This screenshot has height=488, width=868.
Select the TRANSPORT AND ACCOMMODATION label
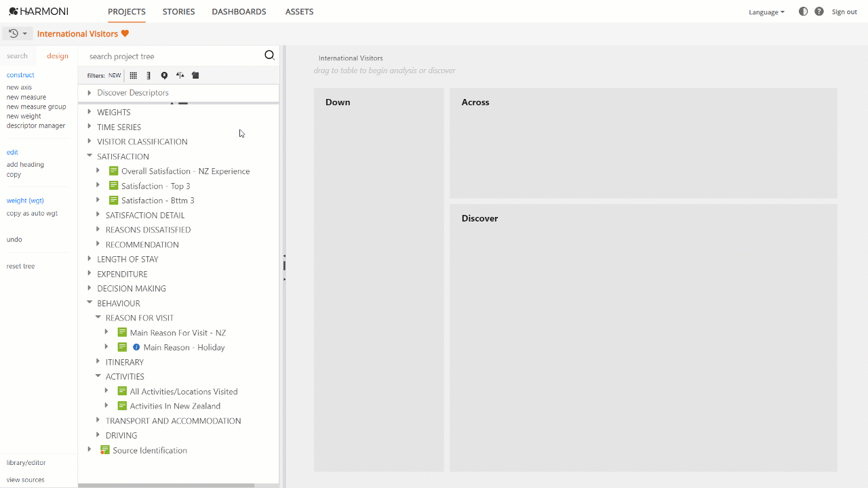(x=174, y=421)
